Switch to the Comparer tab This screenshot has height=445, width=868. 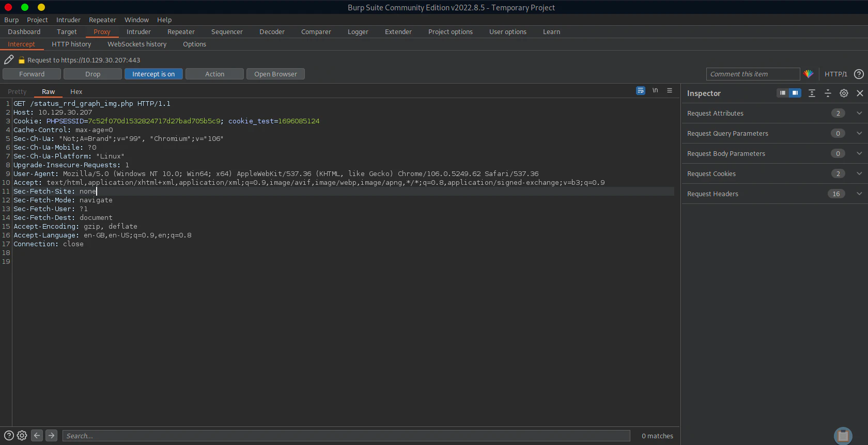click(316, 31)
